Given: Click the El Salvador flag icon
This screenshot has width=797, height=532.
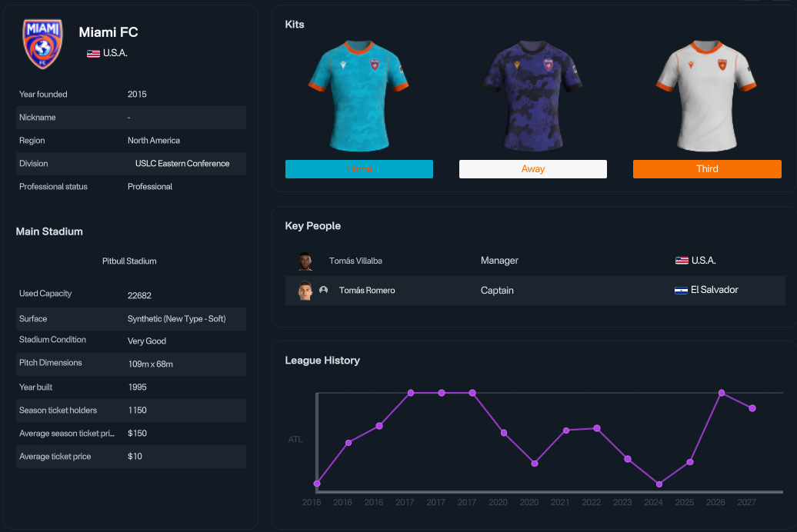Looking at the screenshot, I should coord(681,290).
